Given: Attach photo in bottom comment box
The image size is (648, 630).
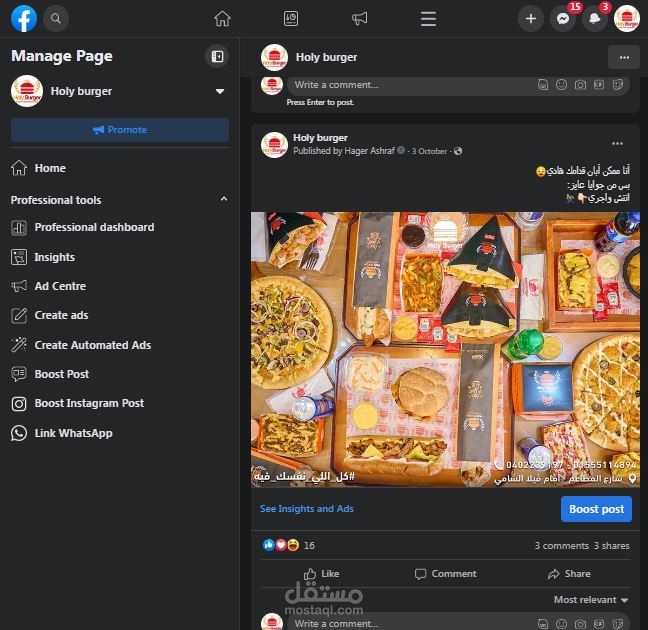Looking at the screenshot, I should (580, 623).
